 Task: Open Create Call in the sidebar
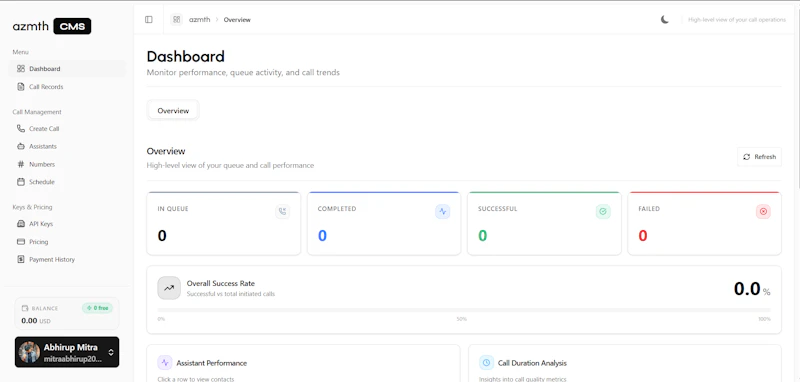click(x=67, y=129)
